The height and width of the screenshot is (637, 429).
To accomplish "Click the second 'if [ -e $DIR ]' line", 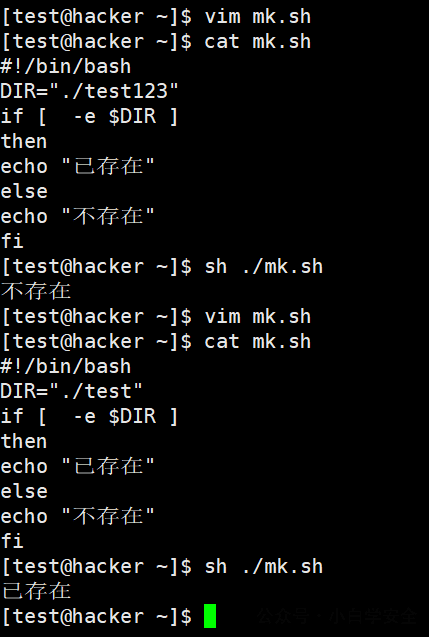I will tap(89, 416).
